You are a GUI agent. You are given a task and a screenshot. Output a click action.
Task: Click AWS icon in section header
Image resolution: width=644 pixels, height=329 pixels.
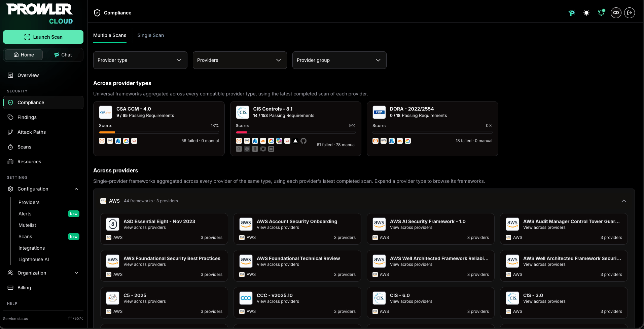103,201
